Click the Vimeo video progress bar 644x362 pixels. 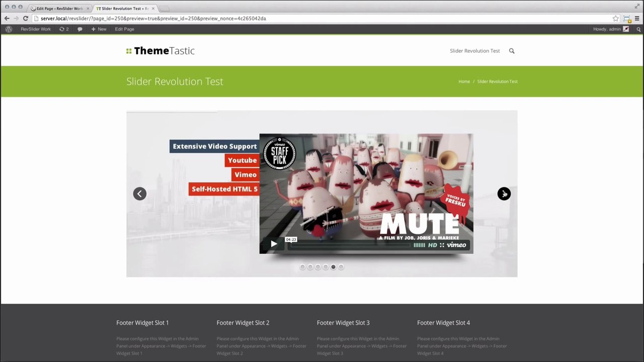click(351, 245)
